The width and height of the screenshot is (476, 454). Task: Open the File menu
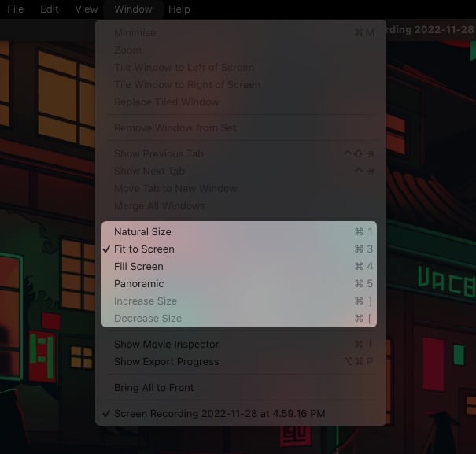pyautogui.click(x=16, y=9)
